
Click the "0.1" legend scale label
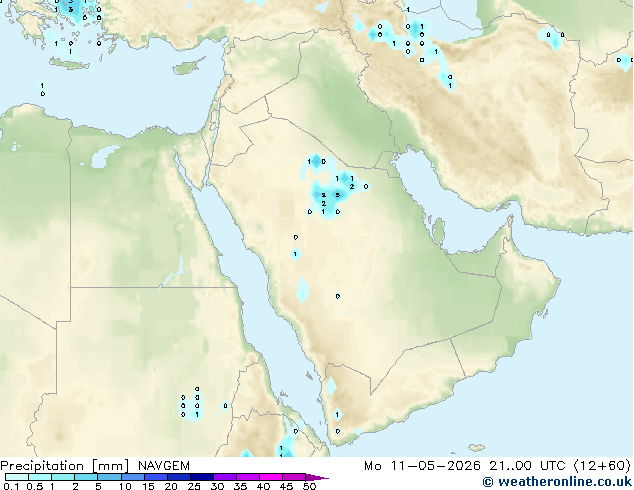click(11, 486)
